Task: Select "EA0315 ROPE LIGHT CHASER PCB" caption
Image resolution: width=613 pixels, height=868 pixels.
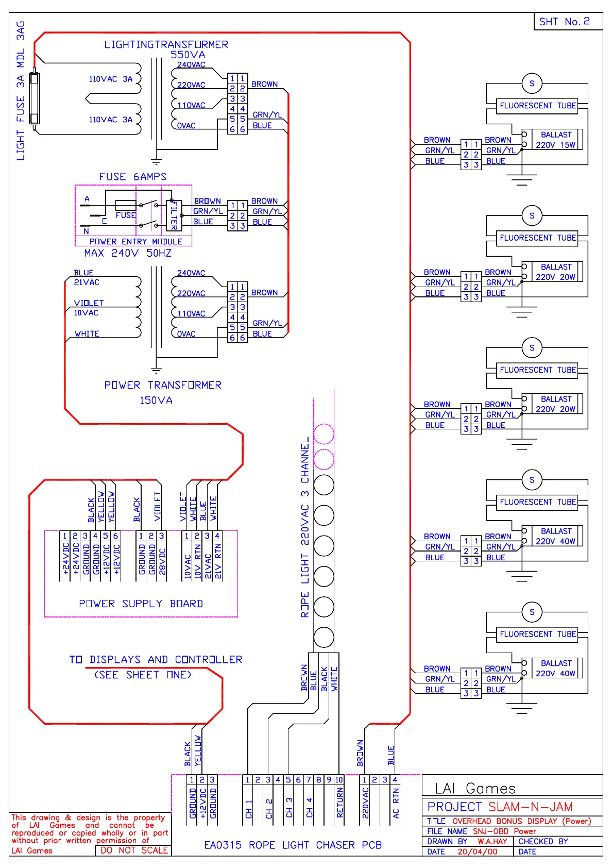Action: pos(293,845)
